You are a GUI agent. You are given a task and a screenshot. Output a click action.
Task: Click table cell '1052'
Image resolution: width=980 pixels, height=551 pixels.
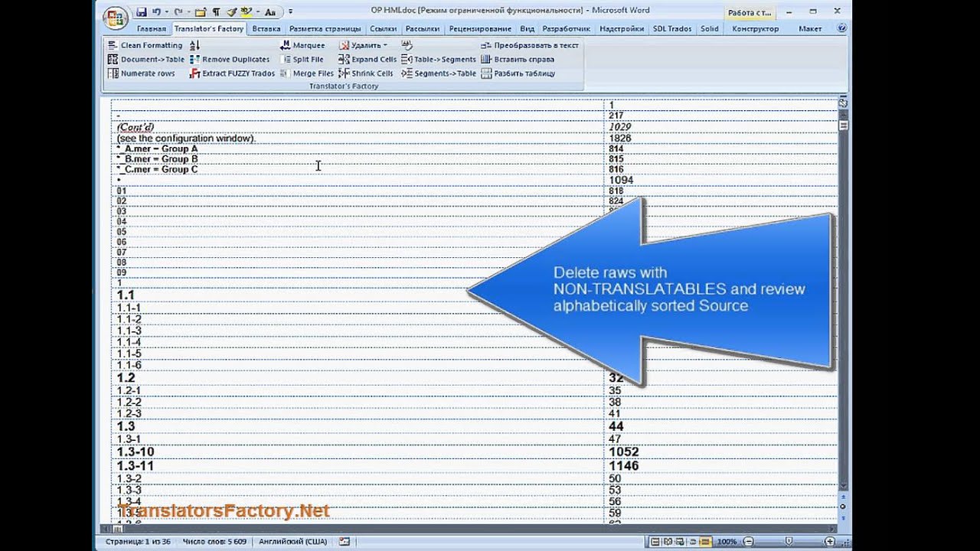click(x=720, y=452)
